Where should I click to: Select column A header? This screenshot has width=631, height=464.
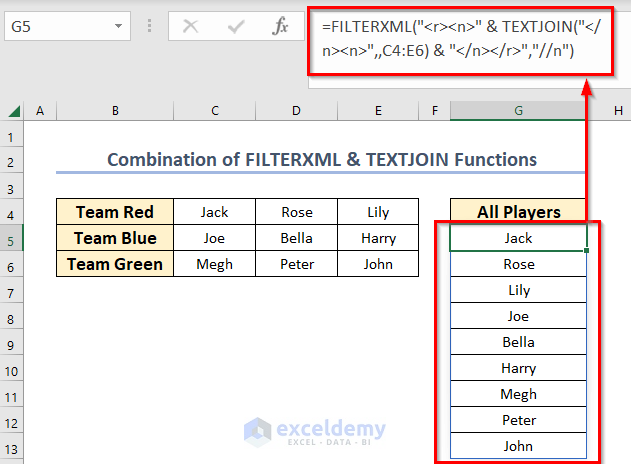click(x=40, y=111)
